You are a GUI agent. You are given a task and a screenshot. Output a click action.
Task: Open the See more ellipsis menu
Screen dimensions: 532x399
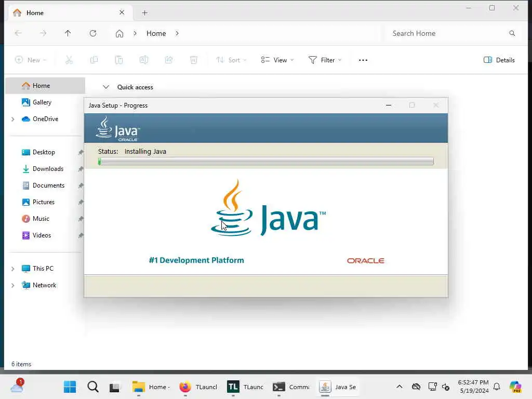[363, 60]
